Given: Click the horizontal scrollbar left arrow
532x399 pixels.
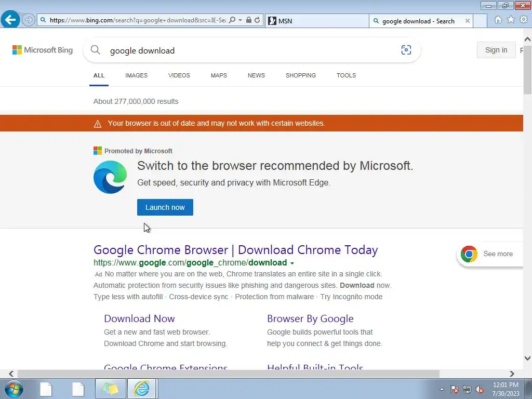Looking at the screenshot, I should (11, 374).
